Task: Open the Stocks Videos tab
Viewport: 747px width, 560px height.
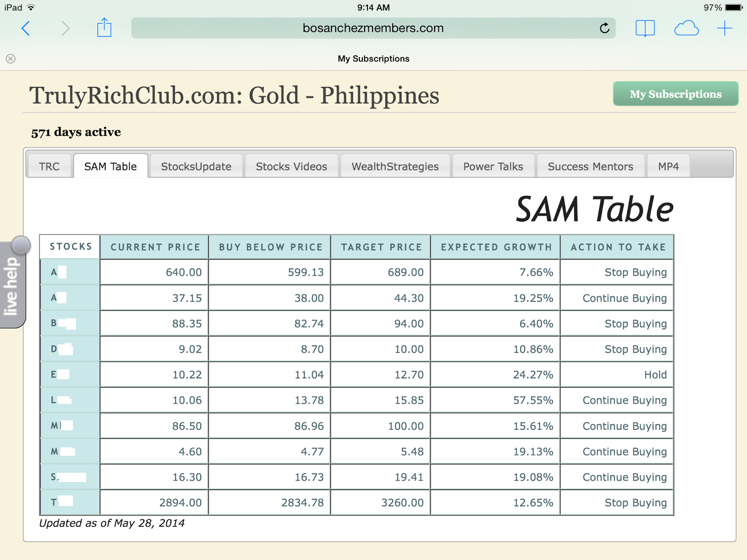Action: click(x=291, y=166)
